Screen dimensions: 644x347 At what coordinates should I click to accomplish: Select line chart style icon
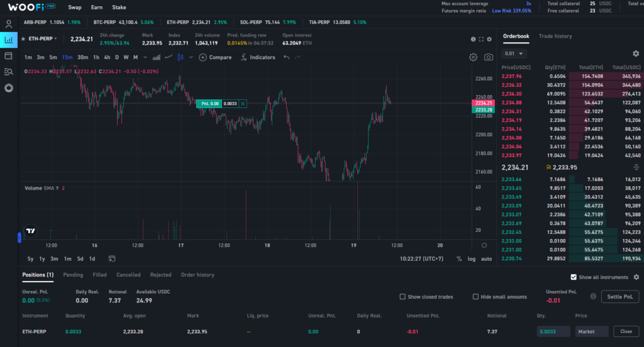[x=169, y=57]
